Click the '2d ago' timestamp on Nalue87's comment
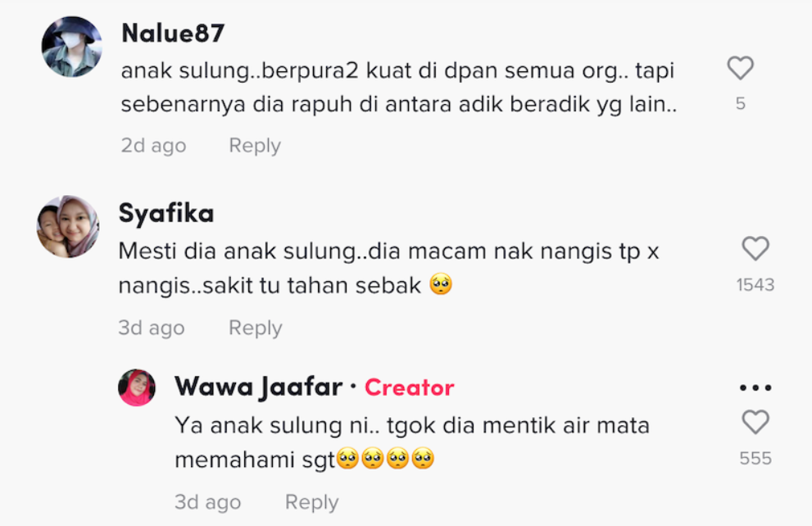Screen dimensions: 812x526 pyautogui.click(x=153, y=146)
